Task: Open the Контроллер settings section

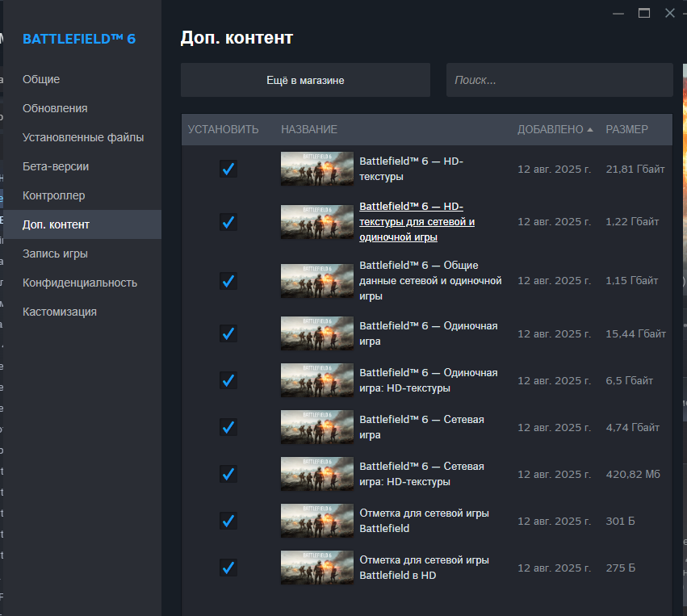Action: (x=82, y=195)
